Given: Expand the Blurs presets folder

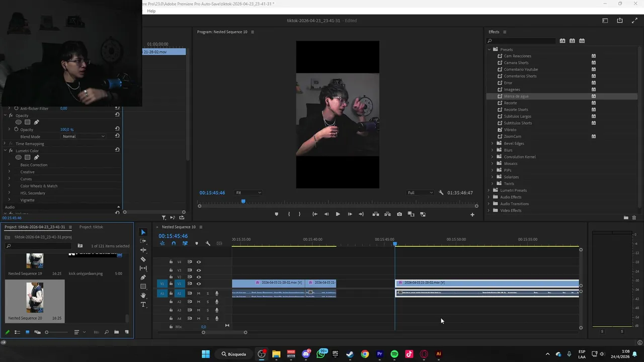Looking at the screenshot, I should (493, 150).
